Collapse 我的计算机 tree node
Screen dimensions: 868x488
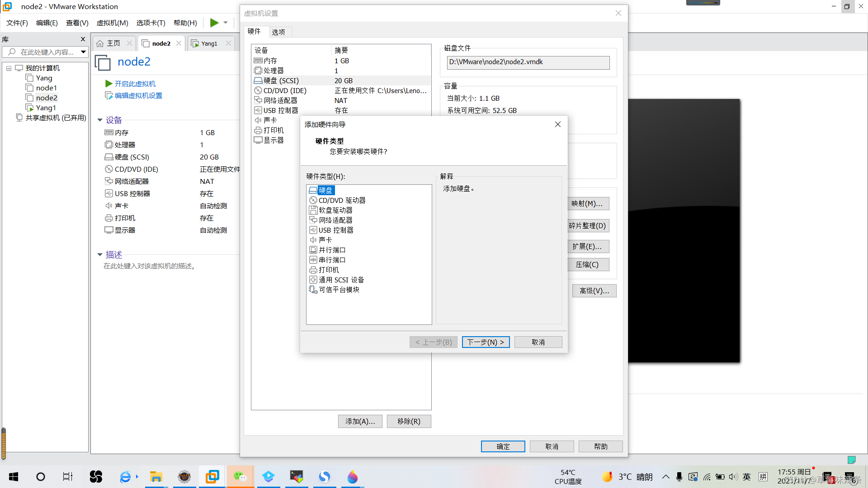(x=9, y=68)
